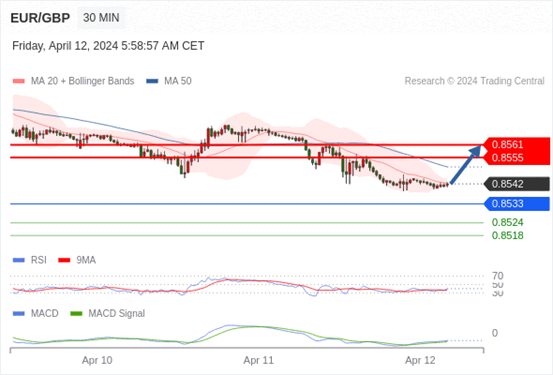Select the green 0.8518 support label
This screenshot has width=553, height=375.
point(508,236)
